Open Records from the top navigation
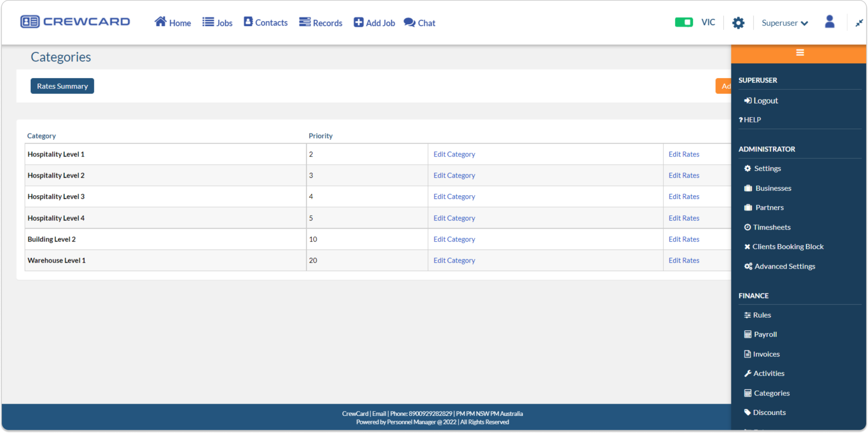Viewport: 868px width, 433px height. tap(305, 21)
